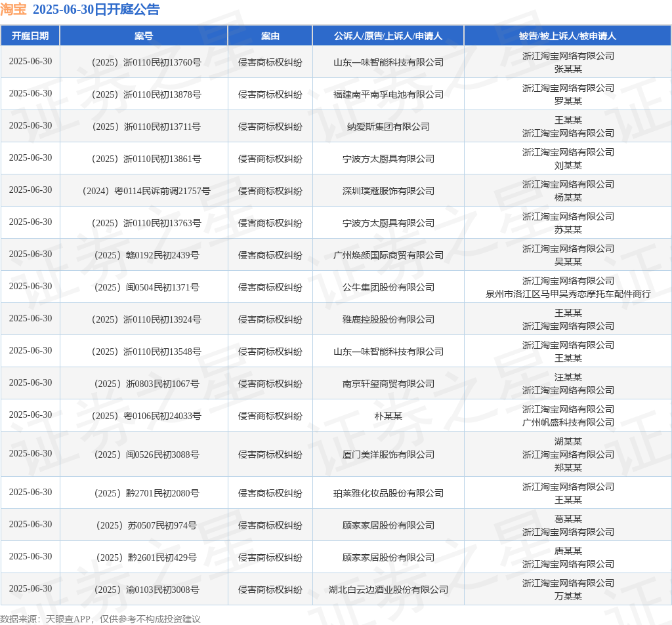The image size is (672, 625).
Task: Click defendant 苏某某
Action: [x=568, y=230]
